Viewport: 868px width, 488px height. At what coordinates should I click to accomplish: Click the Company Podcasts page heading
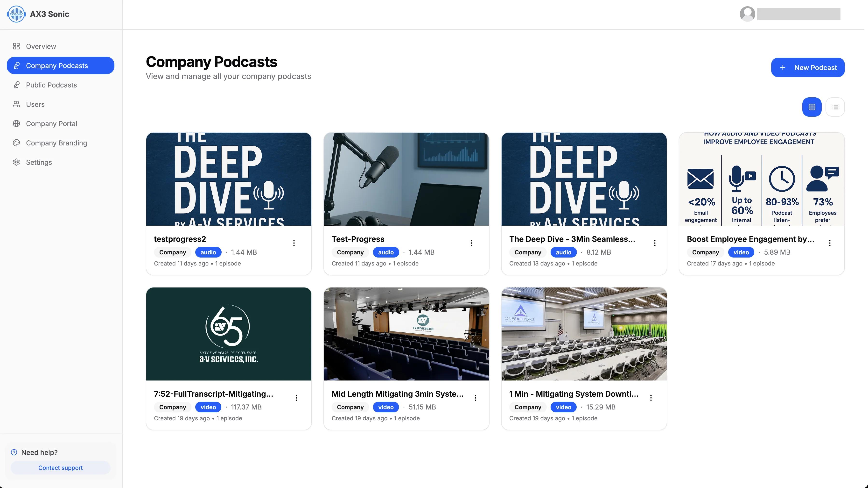[211, 62]
